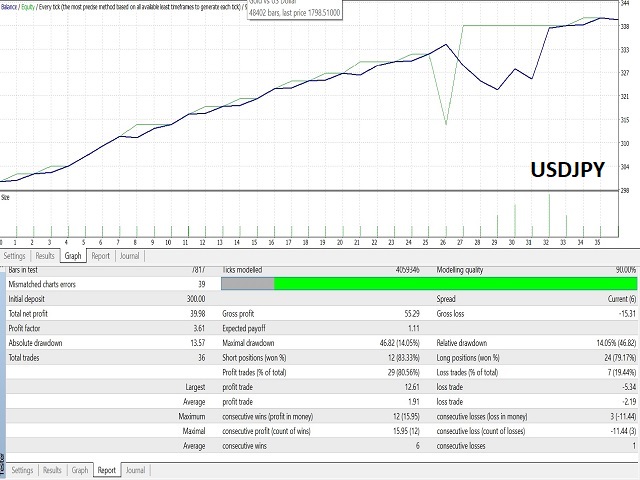Switch to the Report tab in the upper tab strip

click(x=100, y=256)
